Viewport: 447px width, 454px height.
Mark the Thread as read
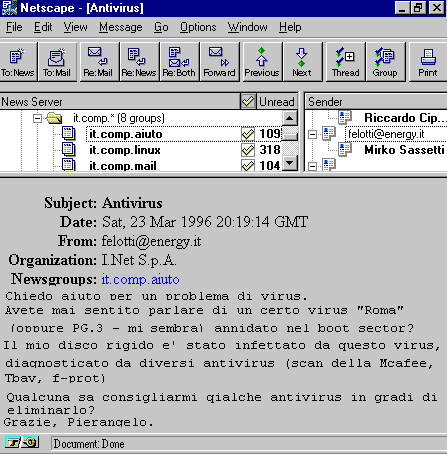tap(345, 62)
